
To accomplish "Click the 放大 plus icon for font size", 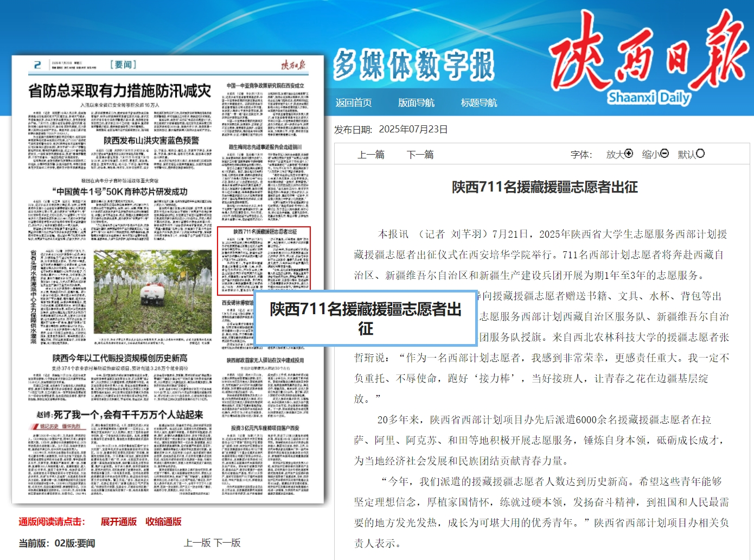I will point(628,154).
